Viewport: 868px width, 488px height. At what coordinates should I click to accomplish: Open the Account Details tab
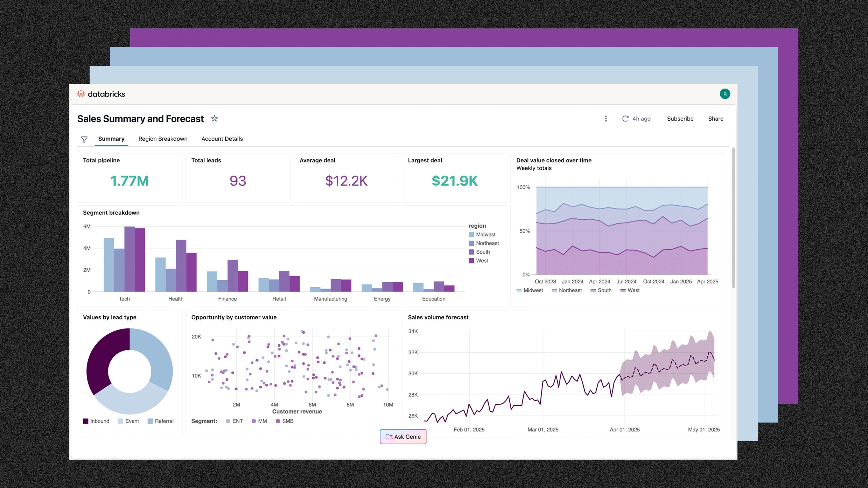coord(222,139)
